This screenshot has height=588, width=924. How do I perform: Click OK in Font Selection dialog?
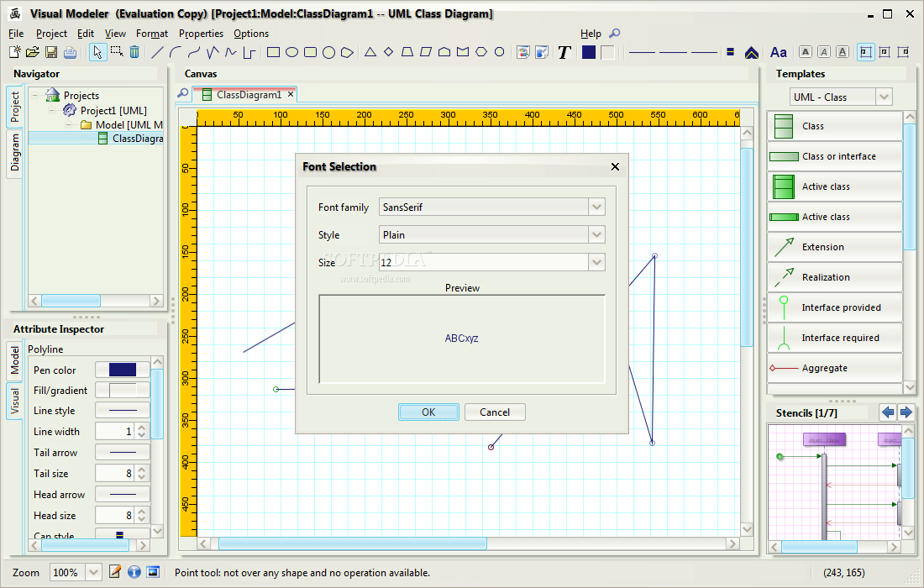[x=428, y=412]
